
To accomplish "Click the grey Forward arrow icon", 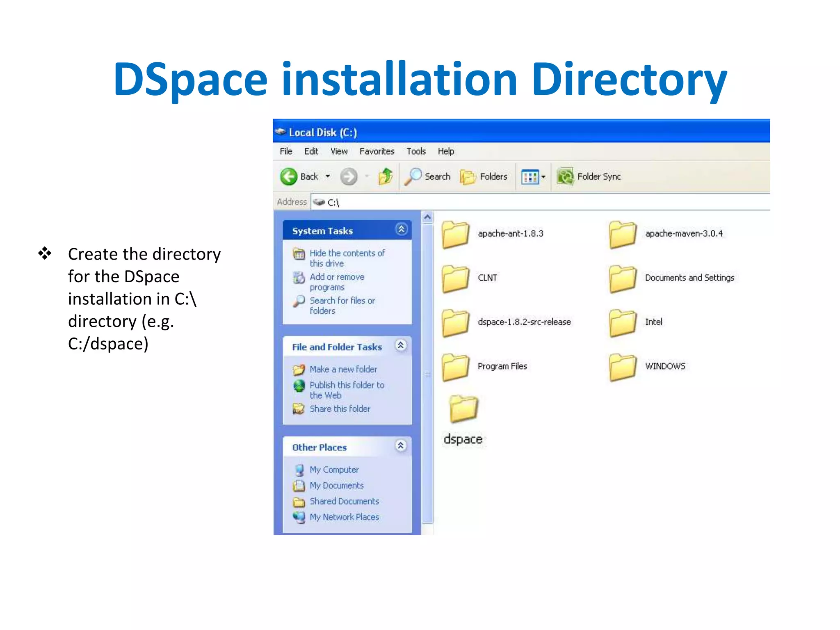I will [x=349, y=177].
